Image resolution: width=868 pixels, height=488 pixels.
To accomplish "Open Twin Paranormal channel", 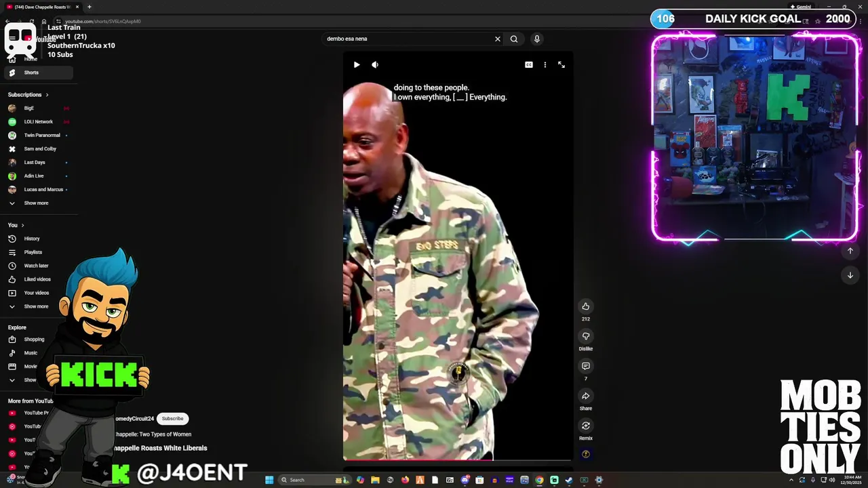I will (x=37, y=136).
